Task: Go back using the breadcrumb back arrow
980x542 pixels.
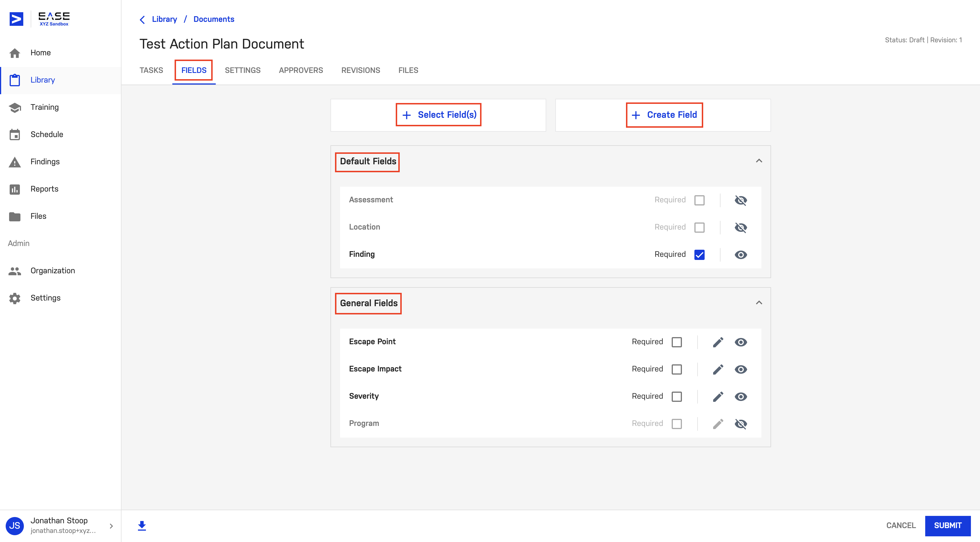Action: point(142,19)
